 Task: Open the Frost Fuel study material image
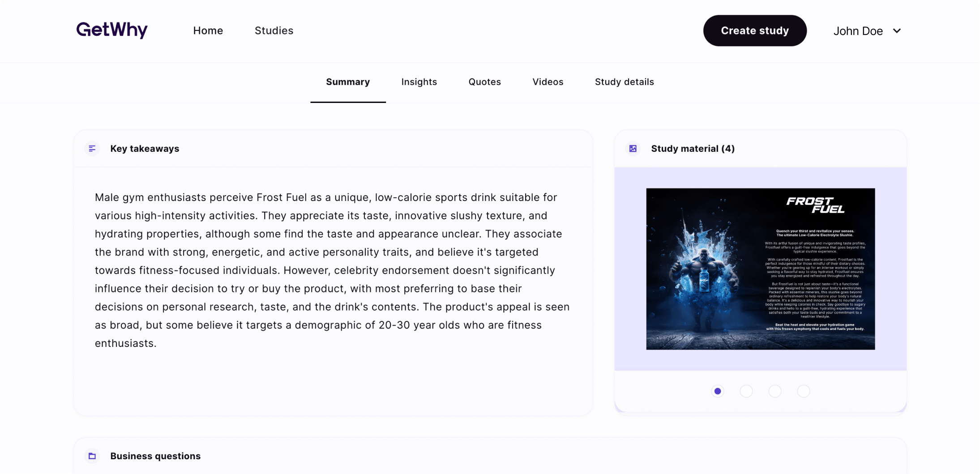tap(761, 269)
